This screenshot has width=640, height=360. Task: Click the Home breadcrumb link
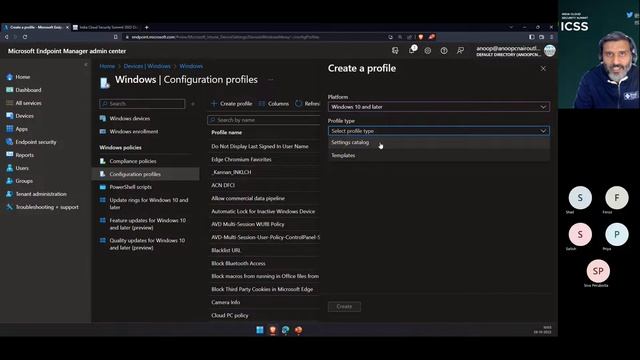(x=107, y=66)
